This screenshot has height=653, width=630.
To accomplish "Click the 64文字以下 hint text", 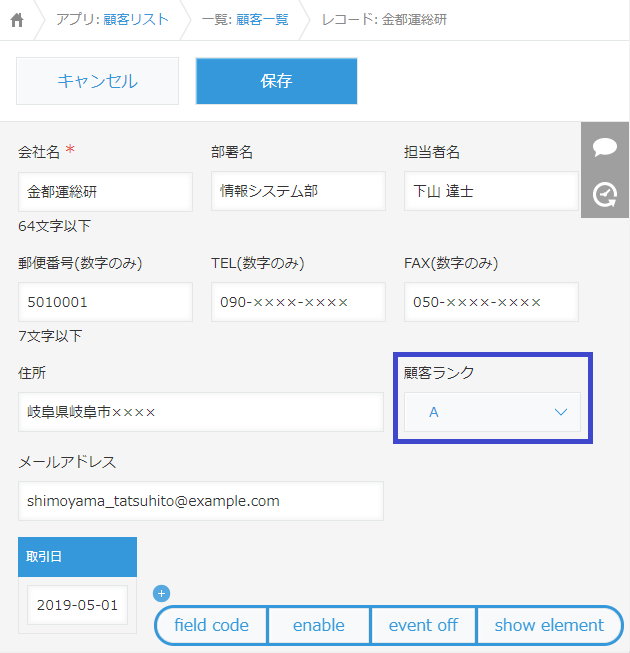I will (x=54, y=226).
